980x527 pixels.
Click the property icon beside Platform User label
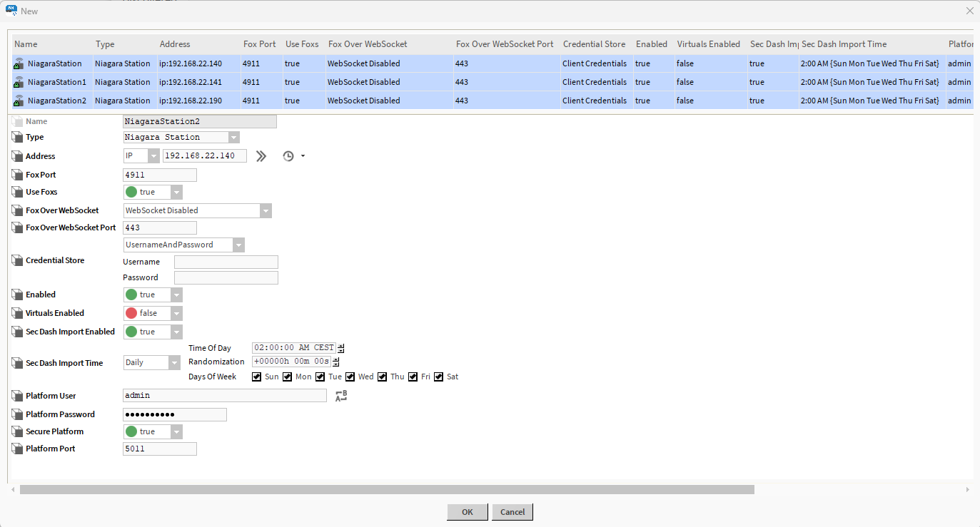[x=18, y=396]
